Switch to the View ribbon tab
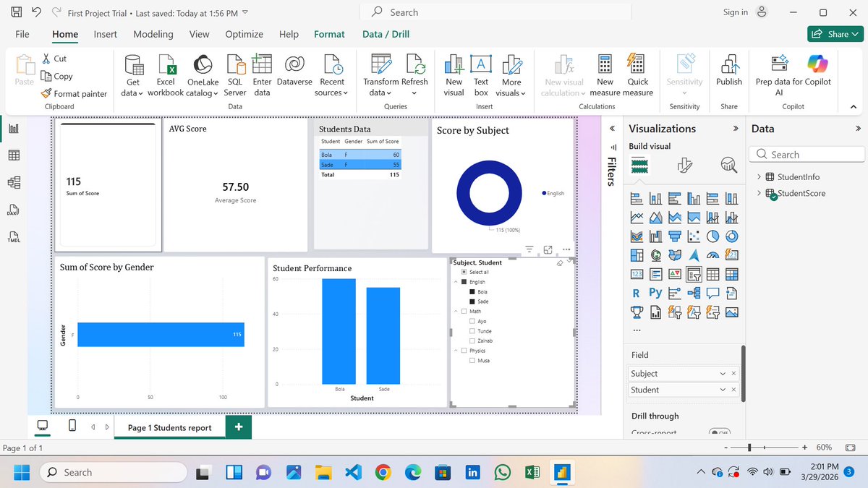Viewport: 868px width, 488px height. 199,34
